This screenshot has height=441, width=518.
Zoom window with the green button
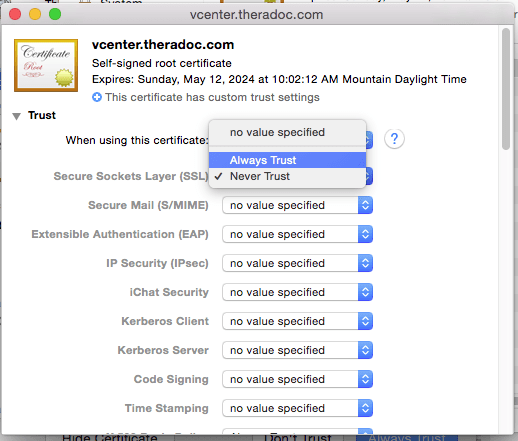pyautogui.click(x=55, y=14)
